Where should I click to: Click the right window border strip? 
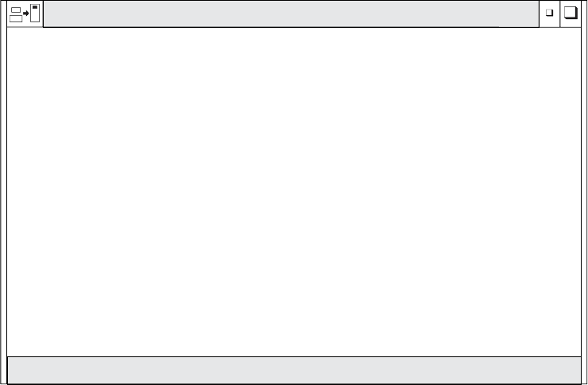pos(584,192)
